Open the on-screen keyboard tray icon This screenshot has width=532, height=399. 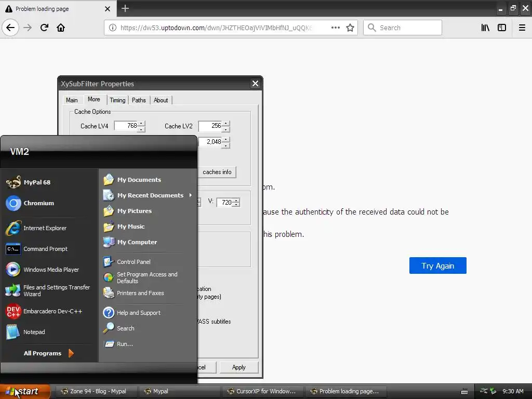coord(464,391)
